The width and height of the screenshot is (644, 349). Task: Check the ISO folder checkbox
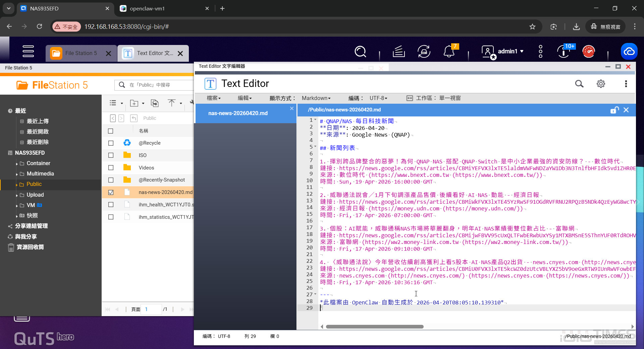tap(111, 155)
